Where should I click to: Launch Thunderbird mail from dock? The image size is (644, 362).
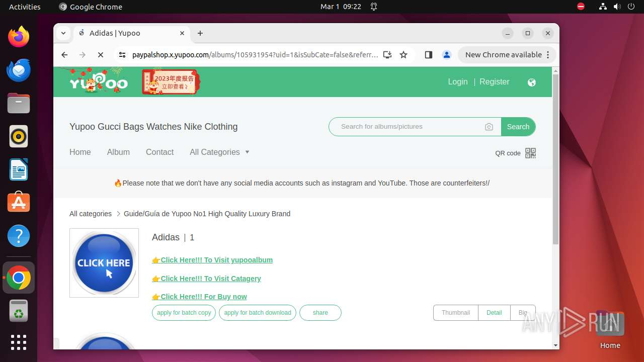[19, 70]
